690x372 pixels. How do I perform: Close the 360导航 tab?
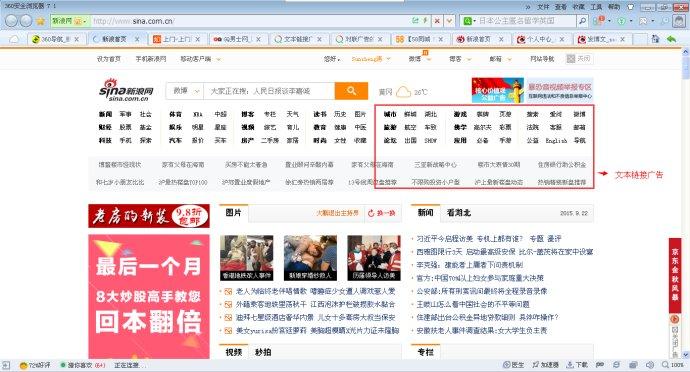(77, 39)
